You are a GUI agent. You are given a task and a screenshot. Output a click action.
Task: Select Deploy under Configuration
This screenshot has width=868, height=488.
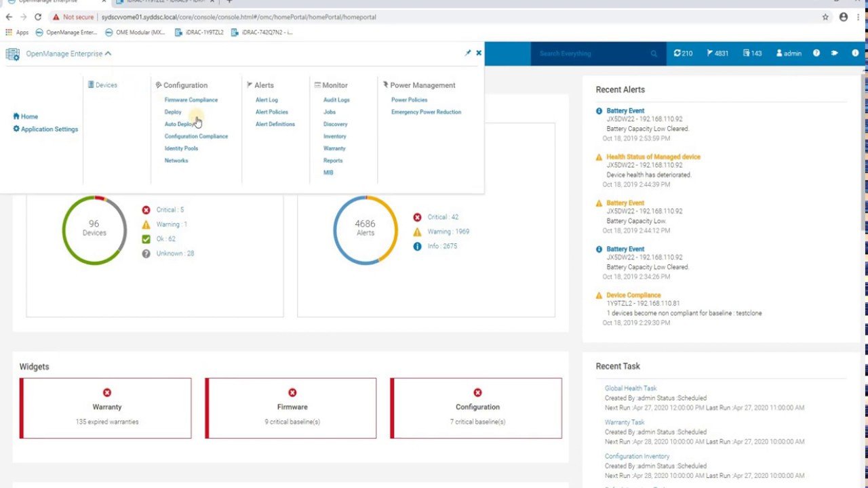pos(173,112)
